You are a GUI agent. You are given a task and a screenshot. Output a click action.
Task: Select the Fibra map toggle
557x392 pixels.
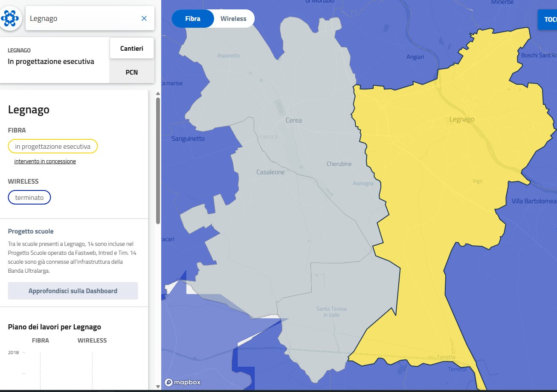point(193,19)
